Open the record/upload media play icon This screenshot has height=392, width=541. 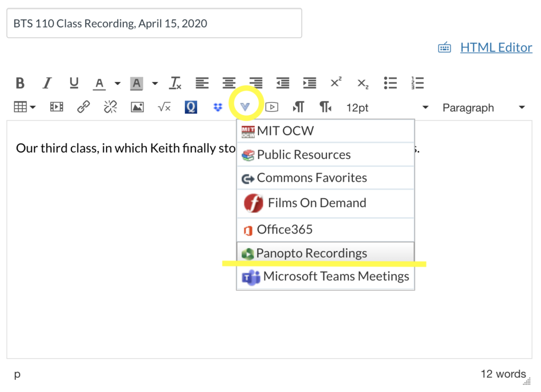(272, 107)
